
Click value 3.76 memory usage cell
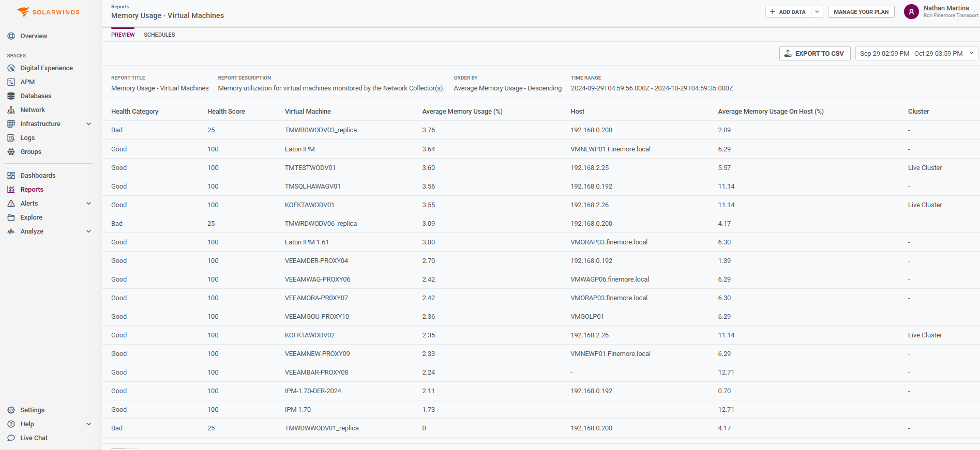[428, 130]
